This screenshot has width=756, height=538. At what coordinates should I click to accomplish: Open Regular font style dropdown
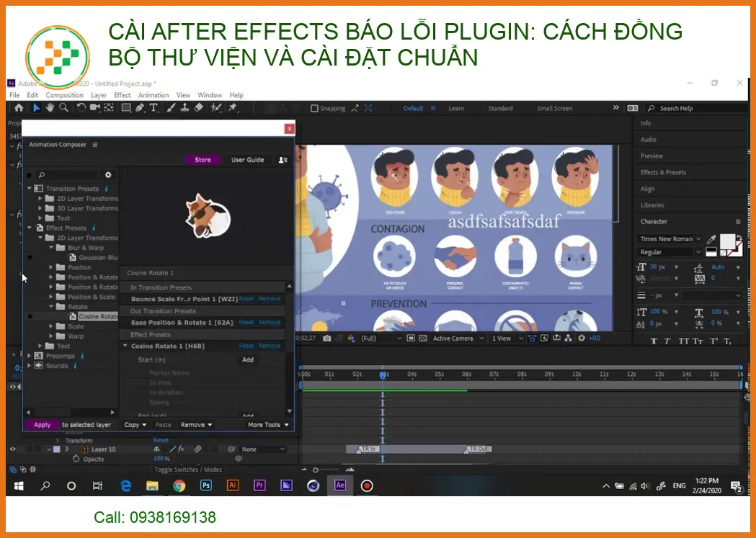(x=670, y=252)
